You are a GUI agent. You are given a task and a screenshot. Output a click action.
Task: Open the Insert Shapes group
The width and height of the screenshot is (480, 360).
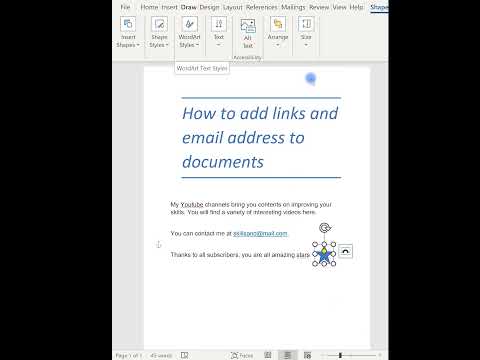128,32
